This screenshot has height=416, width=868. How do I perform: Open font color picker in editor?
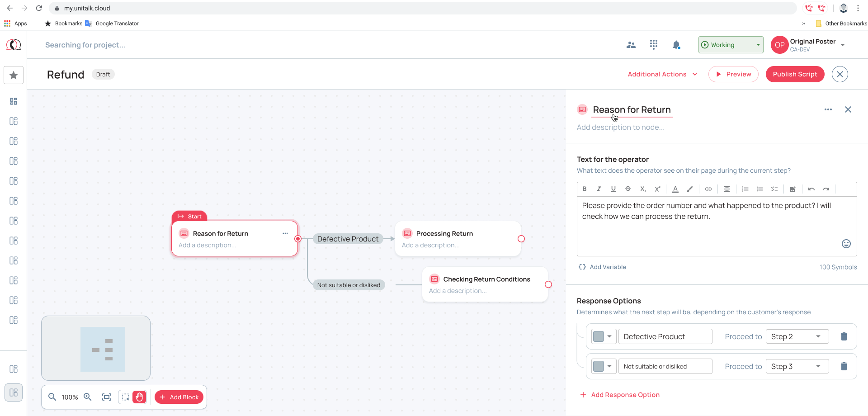pyautogui.click(x=675, y=189)
